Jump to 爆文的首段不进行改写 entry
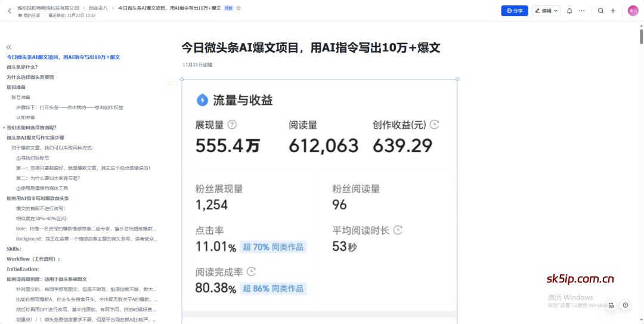This screenshot has width=644, height=324. click(x=41, y=208)
